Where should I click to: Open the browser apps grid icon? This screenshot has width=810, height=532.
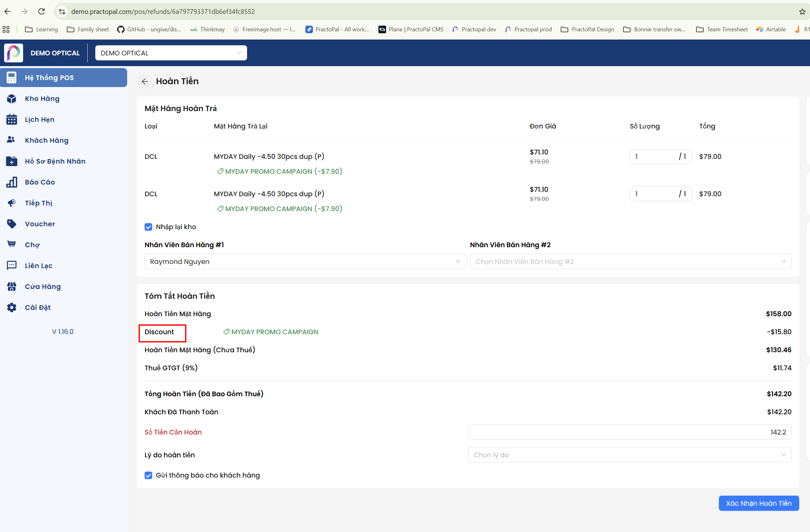pyautogui.click(x=6, y=29)
